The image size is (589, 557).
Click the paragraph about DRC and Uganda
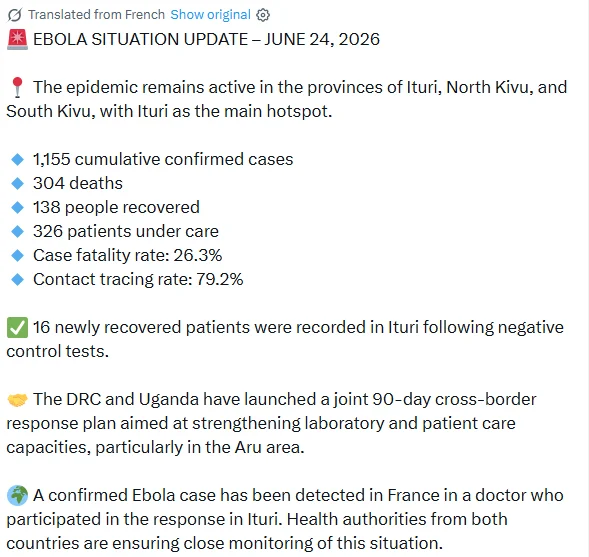click(271, 423)
